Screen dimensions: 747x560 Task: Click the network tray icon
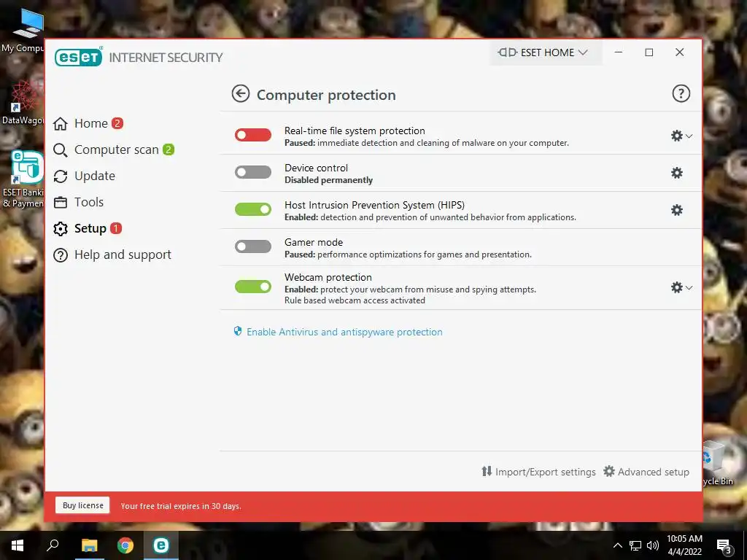pos(635,545)
